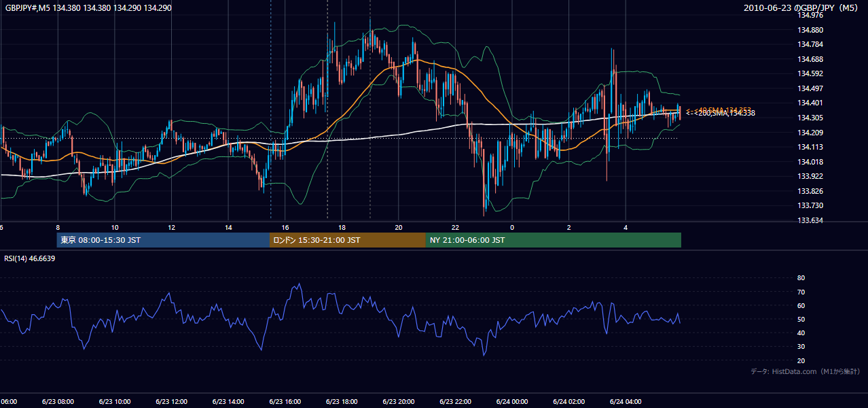
Task: Click price axis label 134.688
Action: [x=810, y=59]
